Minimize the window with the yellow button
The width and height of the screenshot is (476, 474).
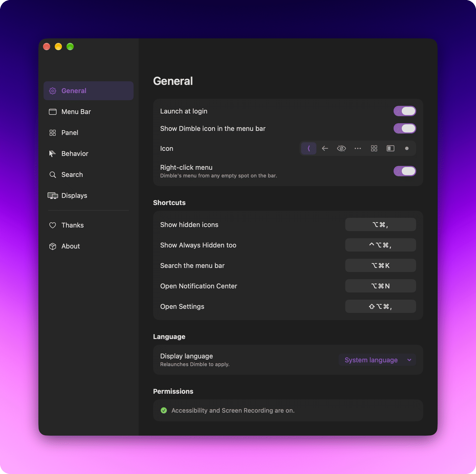coord(58,47)
